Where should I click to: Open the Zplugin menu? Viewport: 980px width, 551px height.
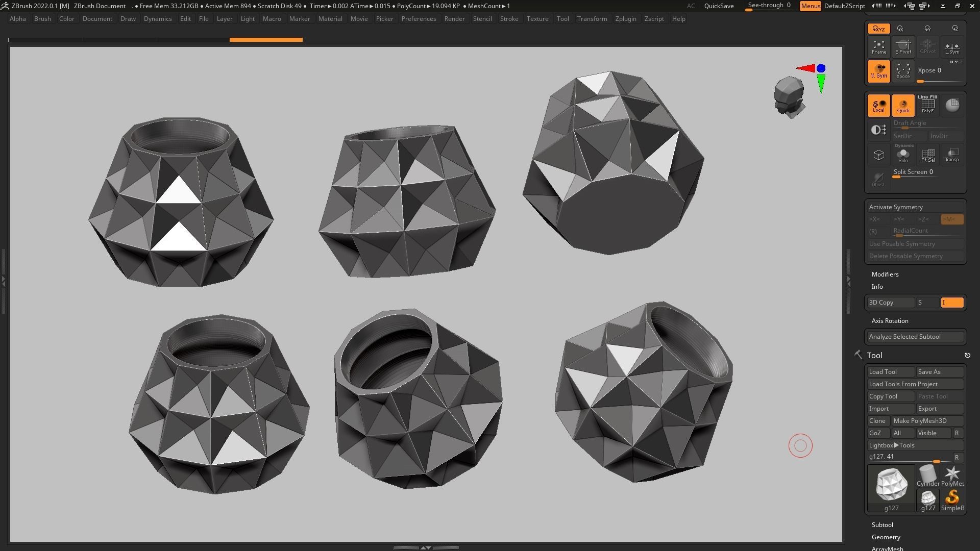click(x=625, y=19)
